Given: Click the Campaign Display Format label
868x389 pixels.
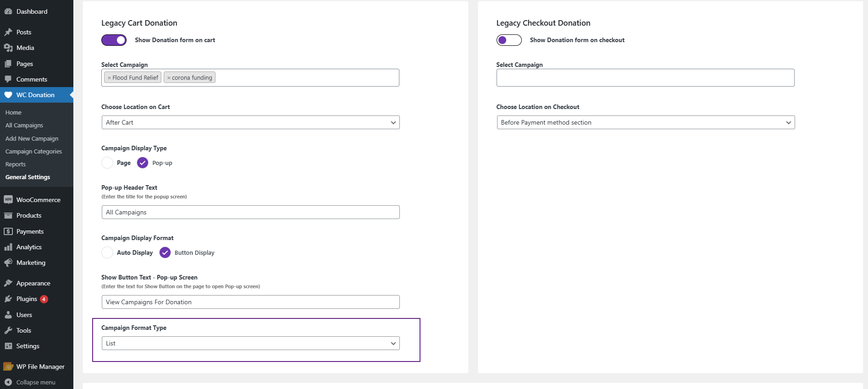Looking at the screenshot, I should (x=138, y=238).
